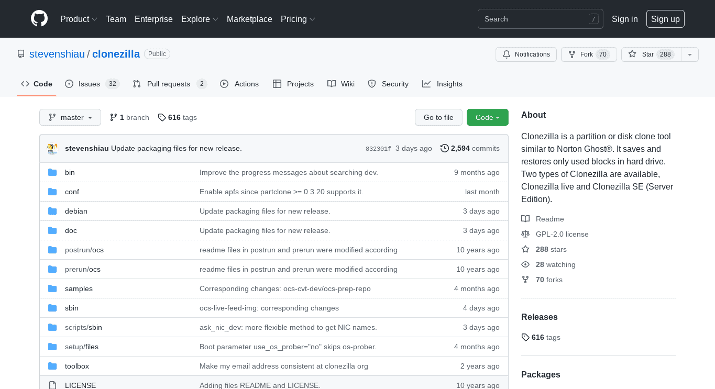Viewport: 715px width, 389px height.
Task: Switch to the Actions tab
Action: tap(239, 84)
